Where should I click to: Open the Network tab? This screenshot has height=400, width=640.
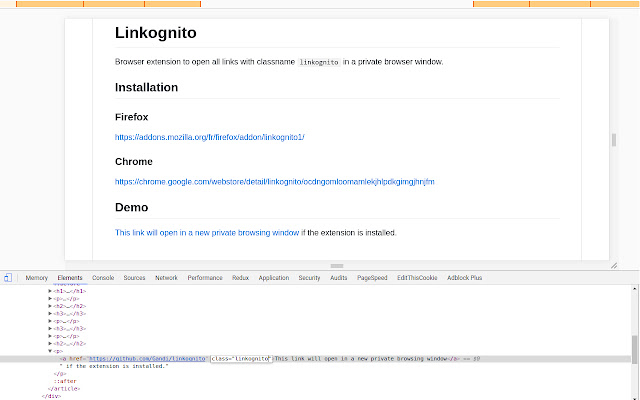click(166, 278)
